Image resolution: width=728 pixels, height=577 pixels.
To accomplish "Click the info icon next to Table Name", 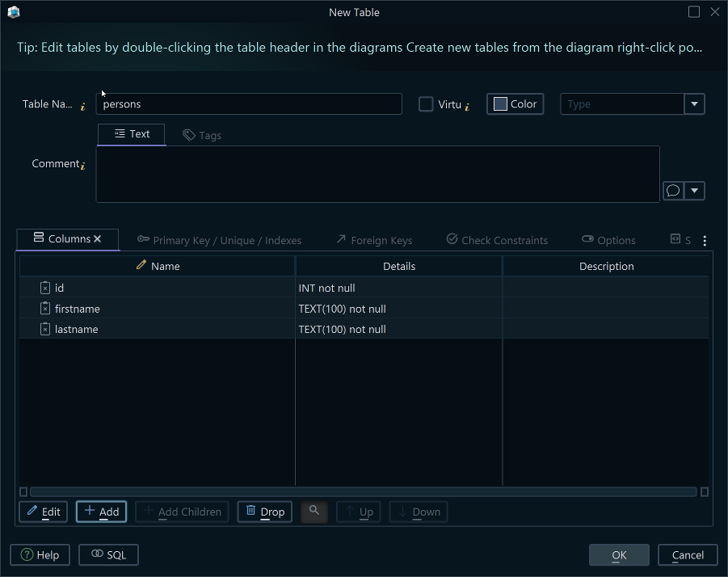I will click(82, 107).
